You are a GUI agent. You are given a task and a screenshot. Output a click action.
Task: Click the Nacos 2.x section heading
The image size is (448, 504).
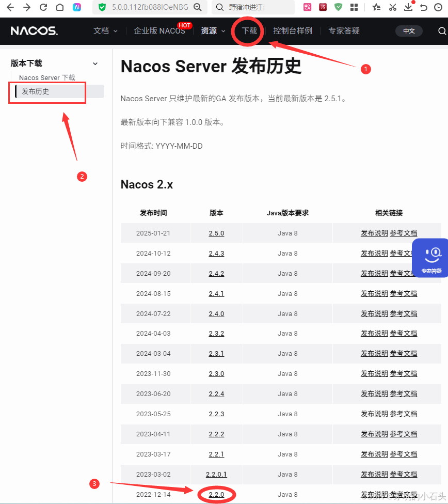[147, 184]
